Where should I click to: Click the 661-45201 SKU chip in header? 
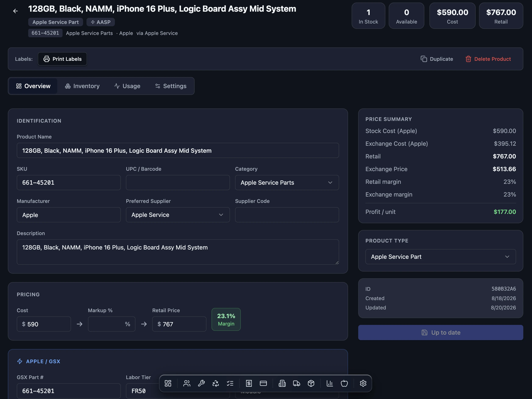45,33
